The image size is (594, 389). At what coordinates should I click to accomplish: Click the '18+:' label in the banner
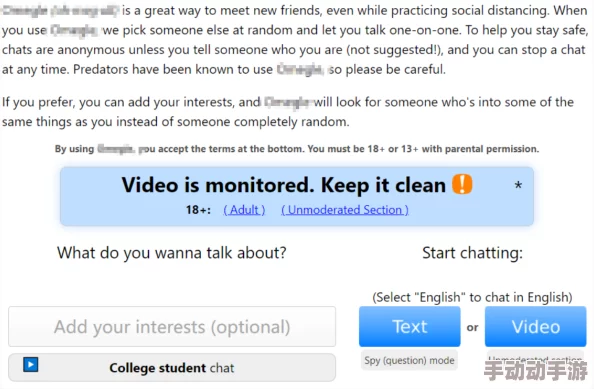198,210
